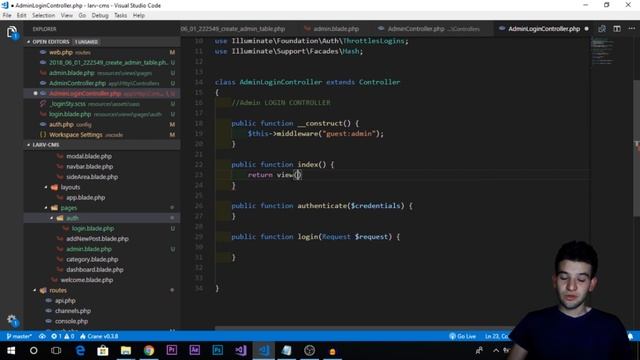Open the Selection menu
The image size is (640, 360).
point(44,16)
